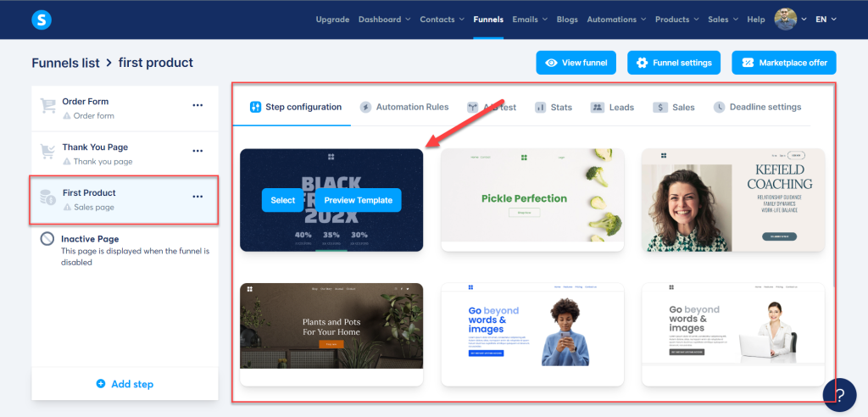Open the First Product step options menu
The width and height of the screenshot is (868, 417).
pyautogui.click(x=198, y=197)
